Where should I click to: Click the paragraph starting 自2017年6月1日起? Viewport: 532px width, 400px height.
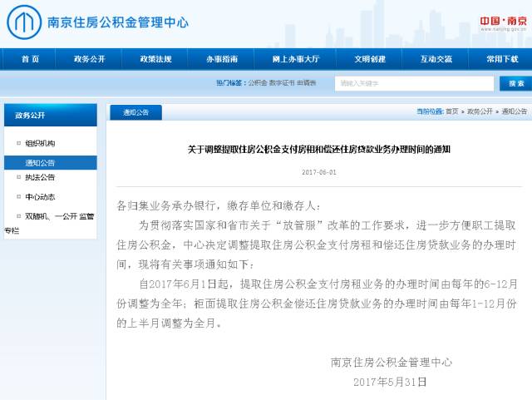317,304
